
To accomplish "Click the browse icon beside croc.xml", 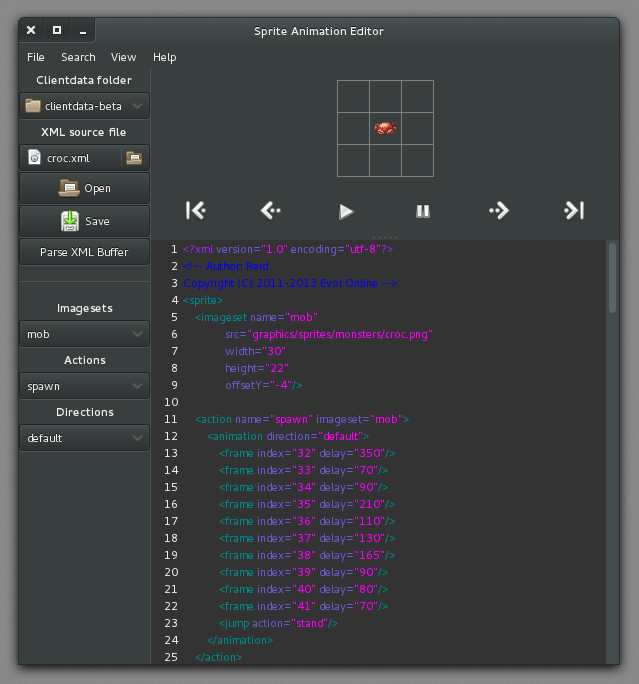I will pyautogui.click(x=133, y=157).
